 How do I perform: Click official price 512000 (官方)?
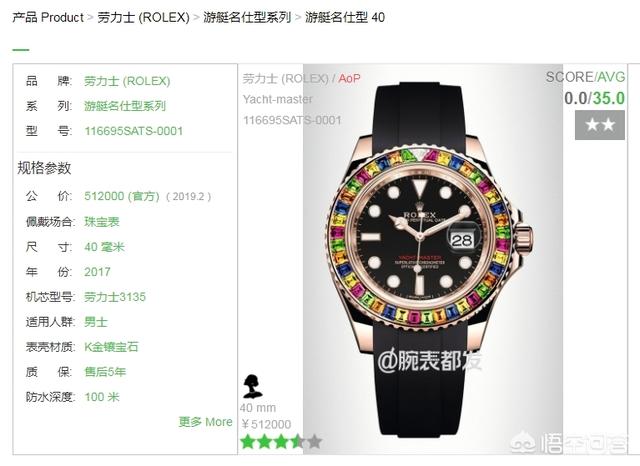click(x=122, y=196)
